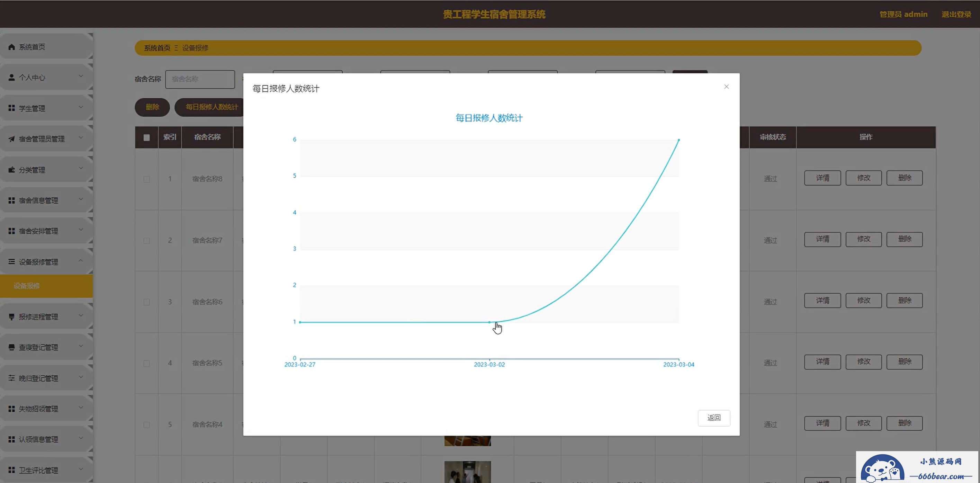Image resolution: width=980 pixels, height=483 pixels.
Task: Click the 每日报修人数统计 toolbar button
Action: 209,107
